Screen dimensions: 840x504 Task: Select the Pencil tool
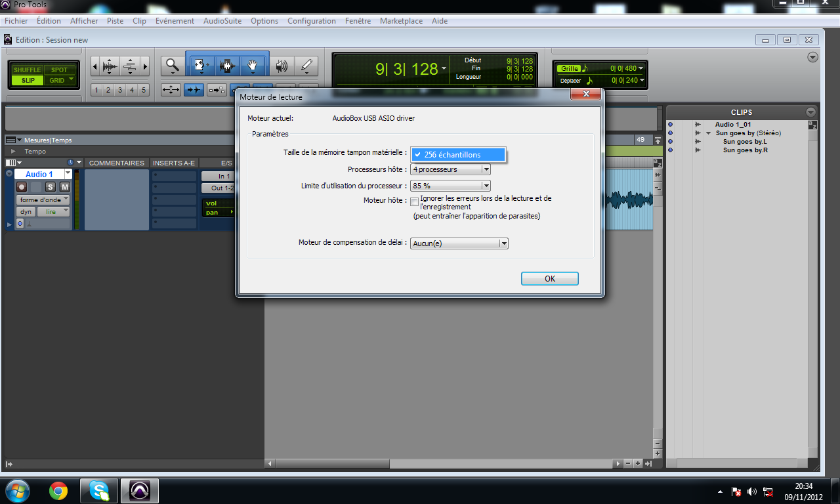click(x=306, y=65)
